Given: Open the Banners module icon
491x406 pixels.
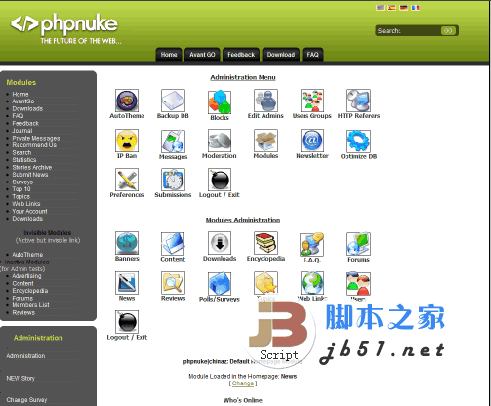Looking at the screenshot, I should pos(127,243).
